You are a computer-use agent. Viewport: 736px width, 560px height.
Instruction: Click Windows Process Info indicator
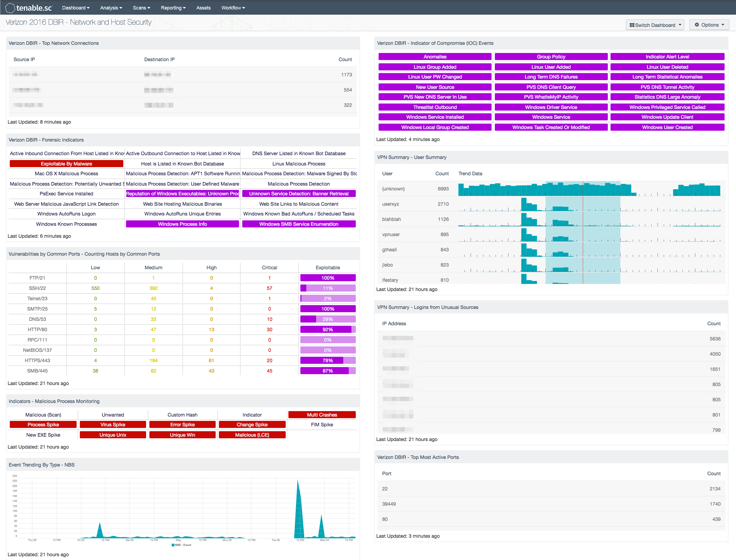(x=182, y=224)
